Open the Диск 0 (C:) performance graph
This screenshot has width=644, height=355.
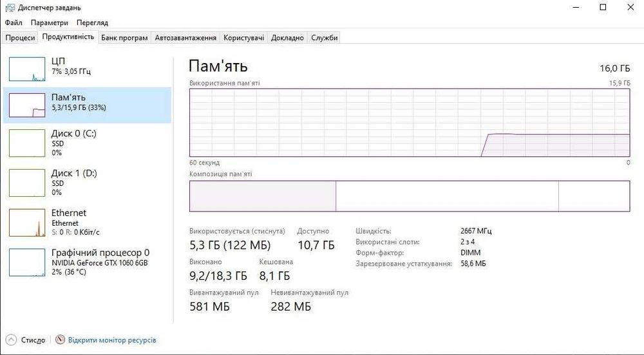[27, 143]
